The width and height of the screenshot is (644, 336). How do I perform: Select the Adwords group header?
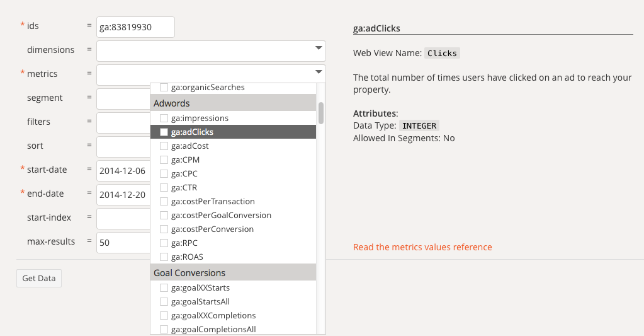tap(233, 103)
